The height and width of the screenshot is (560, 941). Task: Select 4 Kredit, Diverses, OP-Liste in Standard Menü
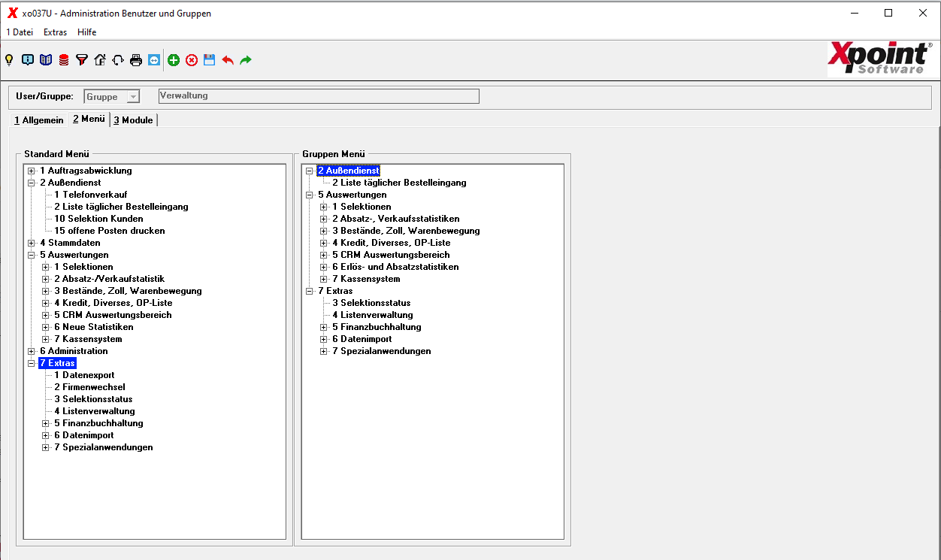tap(113, 303)
